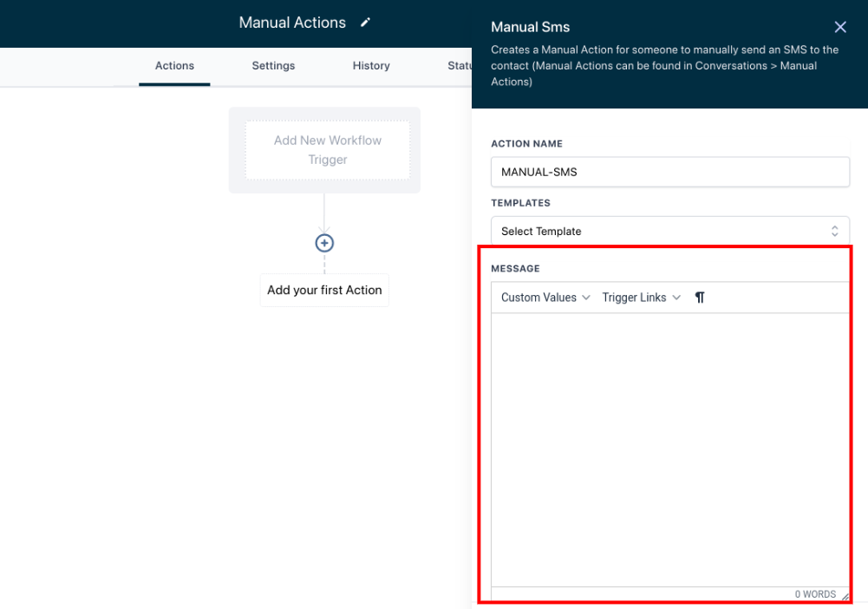
Task: Click the Action Name input field
Action: point(669,172)
